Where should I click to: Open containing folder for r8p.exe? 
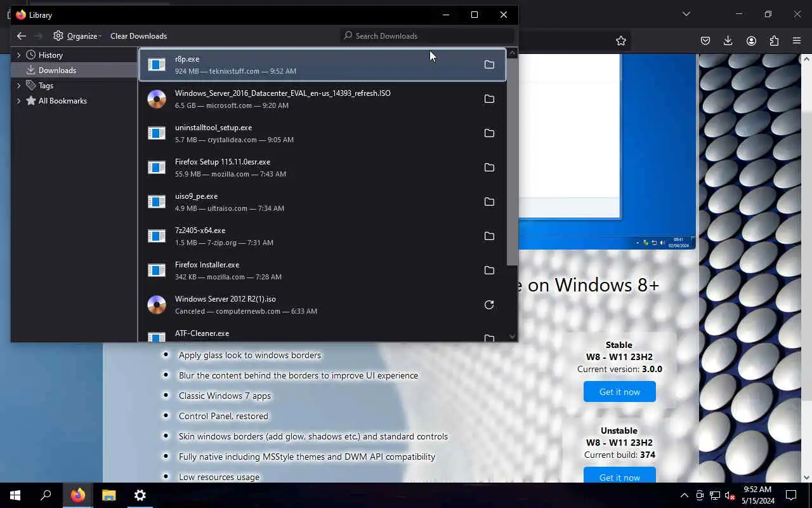(x=489, y=65)
